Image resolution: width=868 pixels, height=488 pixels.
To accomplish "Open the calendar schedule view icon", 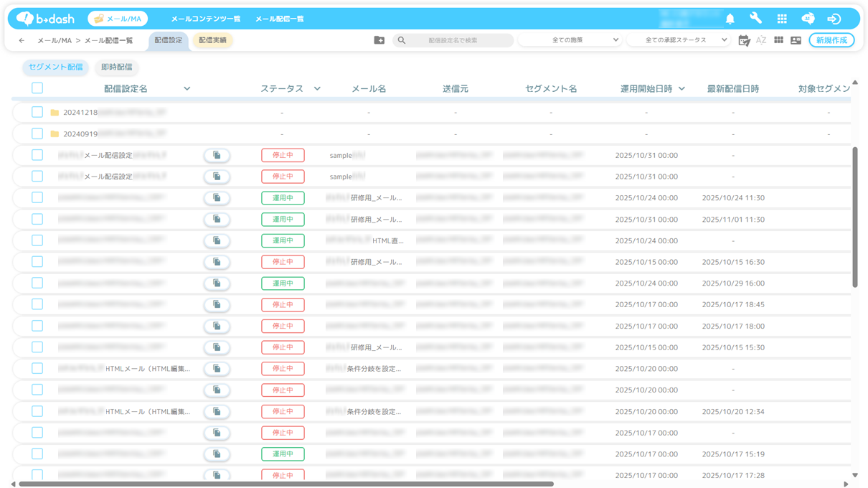I will point(744,41).
